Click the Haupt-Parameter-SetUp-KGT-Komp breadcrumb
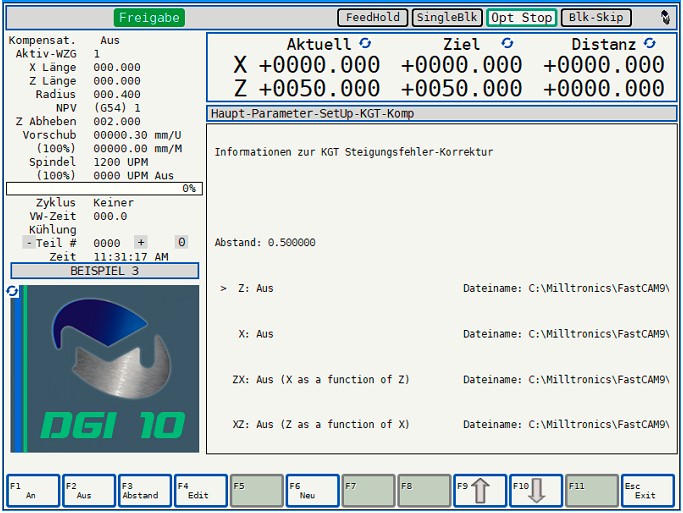Screen dimensions: 683x513 pos(442,114)
